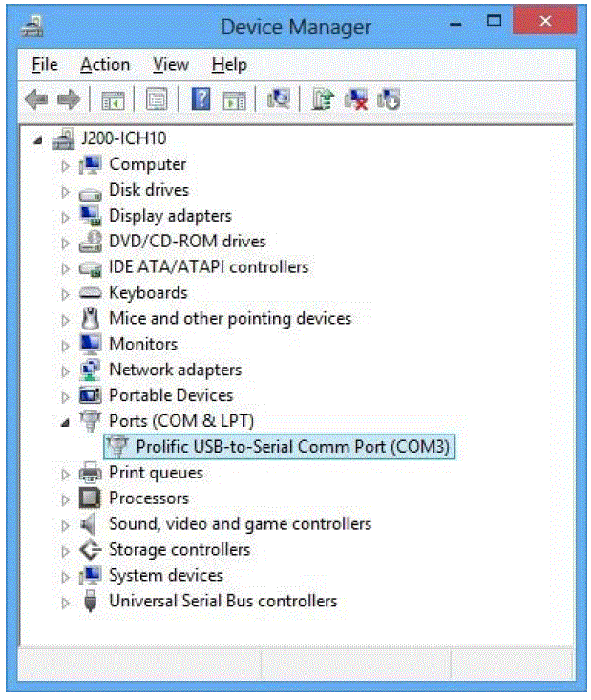
Task: Expand the Universal Serial Bus controllers category
Action: coord(65,603)
